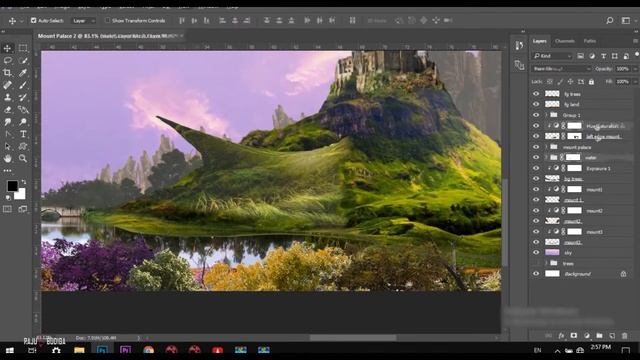This screenshot has width=640, height=360.
Task: Hide the fg land layer
Action: click(536, 104)
